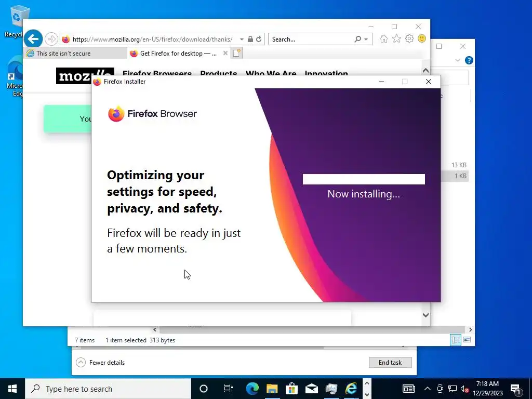Viewport: 532px width, 399px height.
Task: Open the notification action center
Action: pos(515,389)
